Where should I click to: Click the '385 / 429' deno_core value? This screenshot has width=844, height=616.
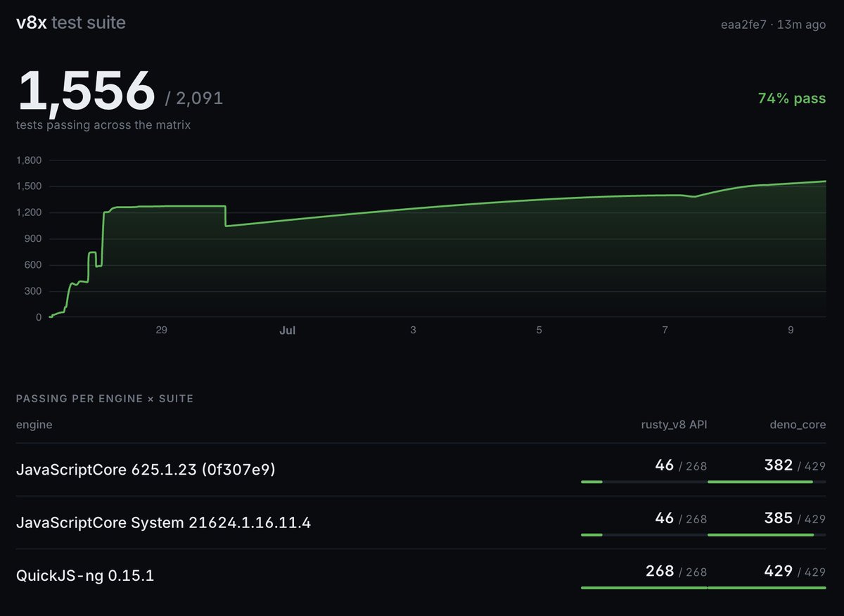[x=795, y=518]
